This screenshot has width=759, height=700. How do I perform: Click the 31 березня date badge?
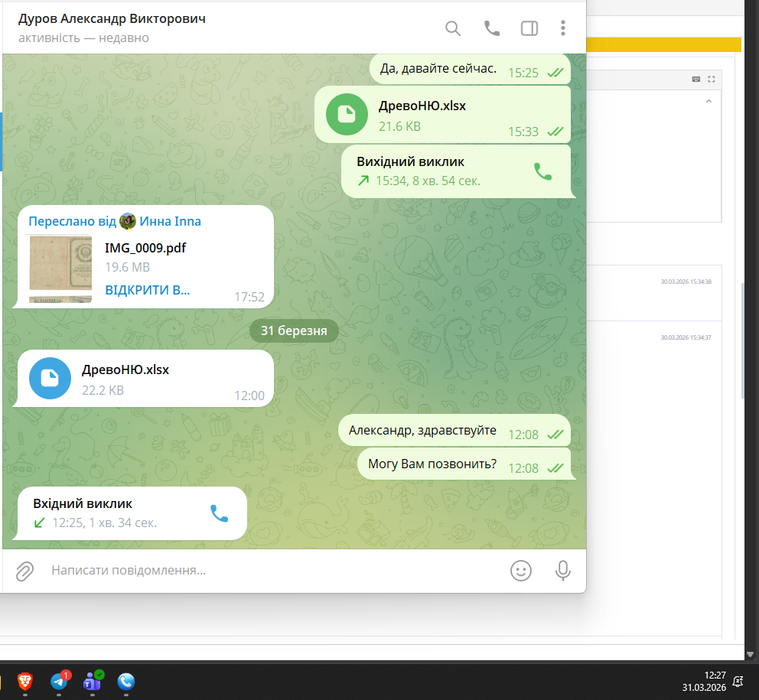coord(294,330)
